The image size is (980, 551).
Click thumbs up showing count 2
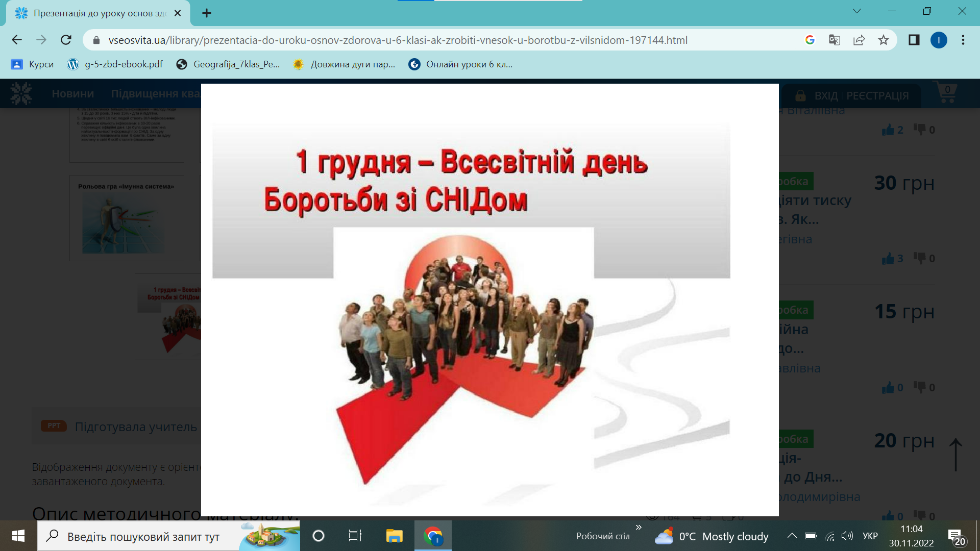point(888,130)
